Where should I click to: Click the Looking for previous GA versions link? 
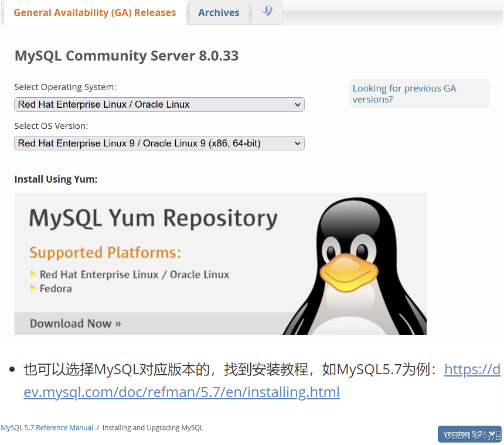[404, 93]
